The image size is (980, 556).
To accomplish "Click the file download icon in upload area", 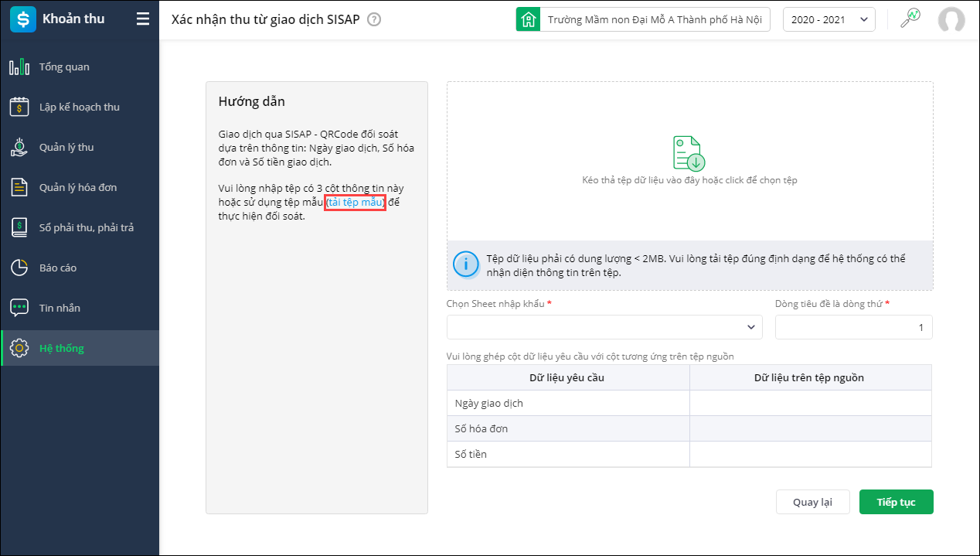I will (689, 153).
